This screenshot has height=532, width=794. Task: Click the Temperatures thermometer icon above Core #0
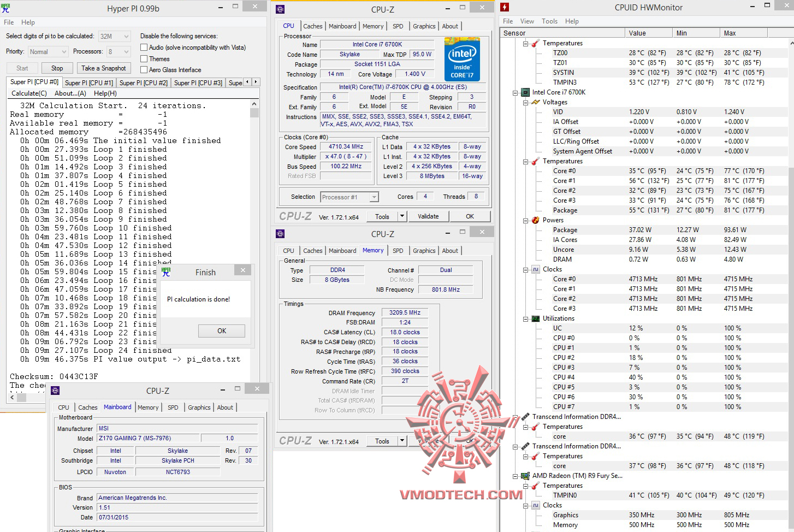[535, 161]
